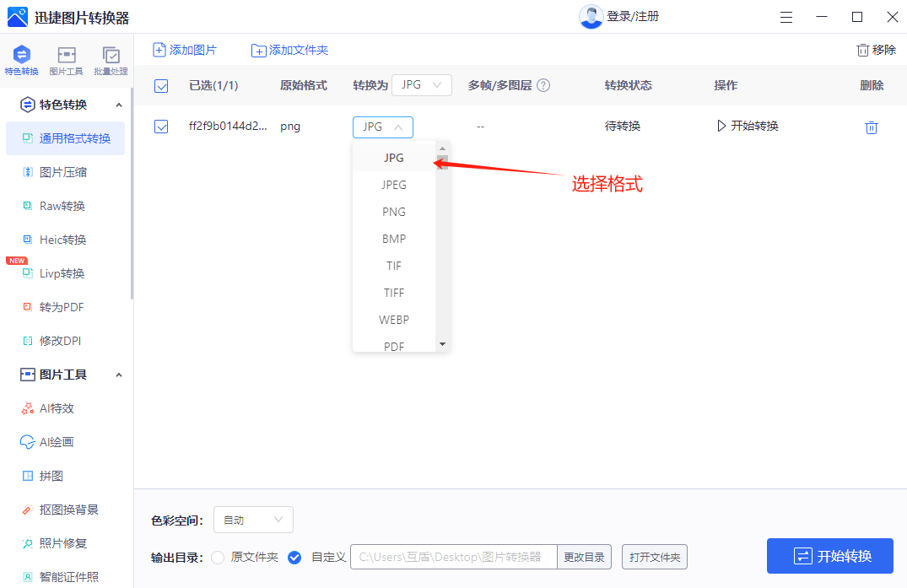
Task: Select the 原文件夹 output radio button
Action: pyautogui.click(x=219, y=557)
